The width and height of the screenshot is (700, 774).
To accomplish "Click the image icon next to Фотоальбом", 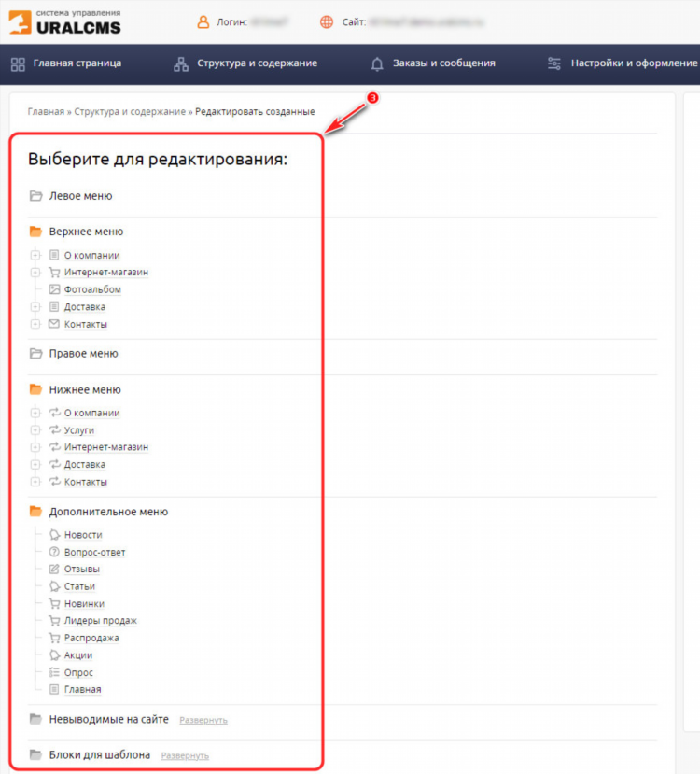I will [54, 289].
